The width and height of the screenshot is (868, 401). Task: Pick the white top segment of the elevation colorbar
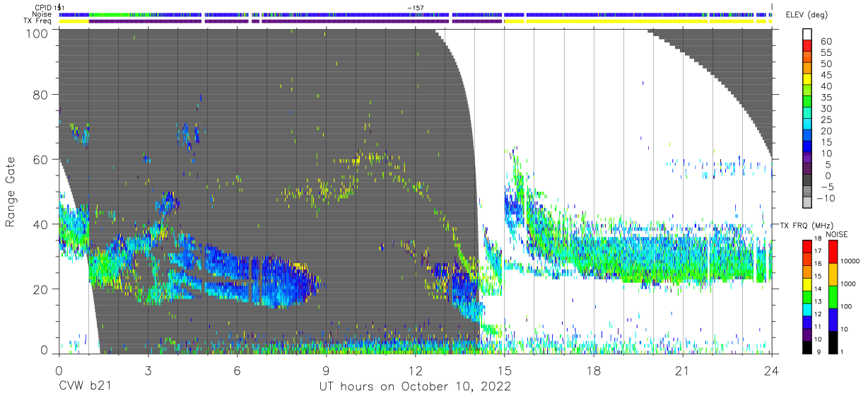[808, 35]
